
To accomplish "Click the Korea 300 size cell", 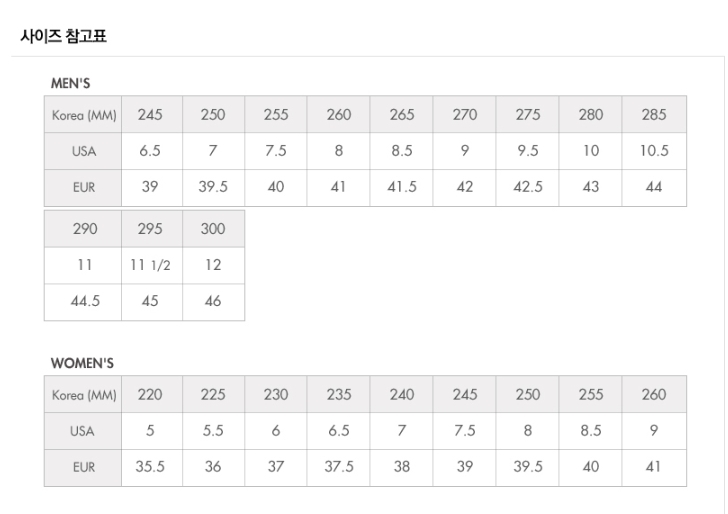I will 213,229.
